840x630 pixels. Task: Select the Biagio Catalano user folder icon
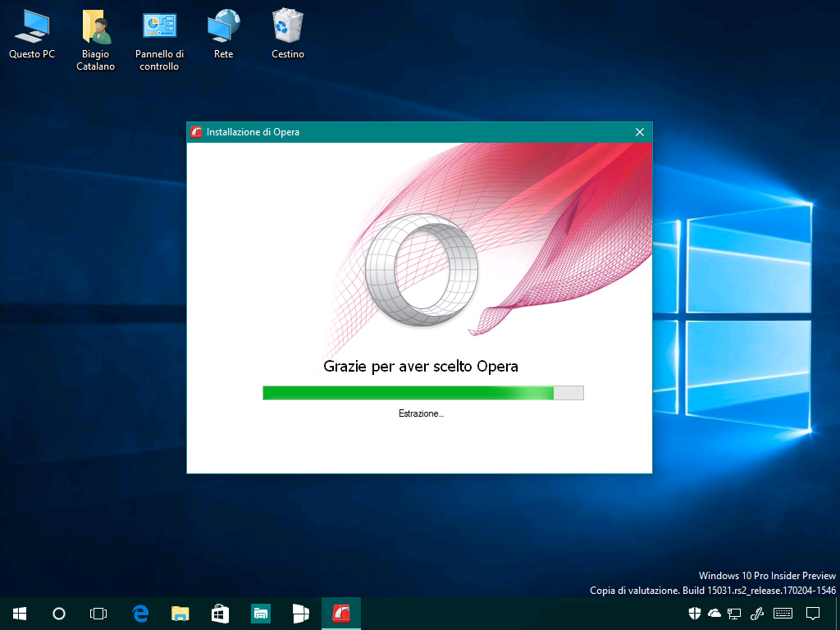pos(96,41)
